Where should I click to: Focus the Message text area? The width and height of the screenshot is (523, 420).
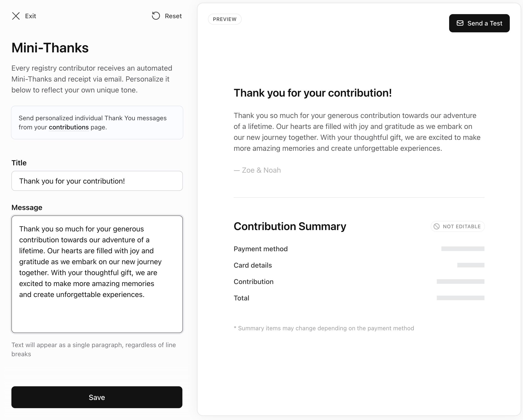[x=97, y=274]
